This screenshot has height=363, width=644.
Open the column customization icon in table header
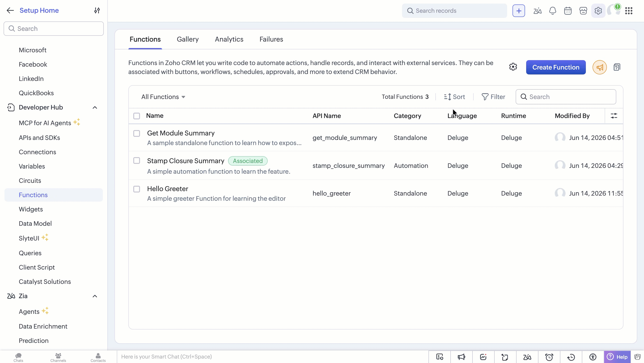pyautogui.click(x=614, y=116)
